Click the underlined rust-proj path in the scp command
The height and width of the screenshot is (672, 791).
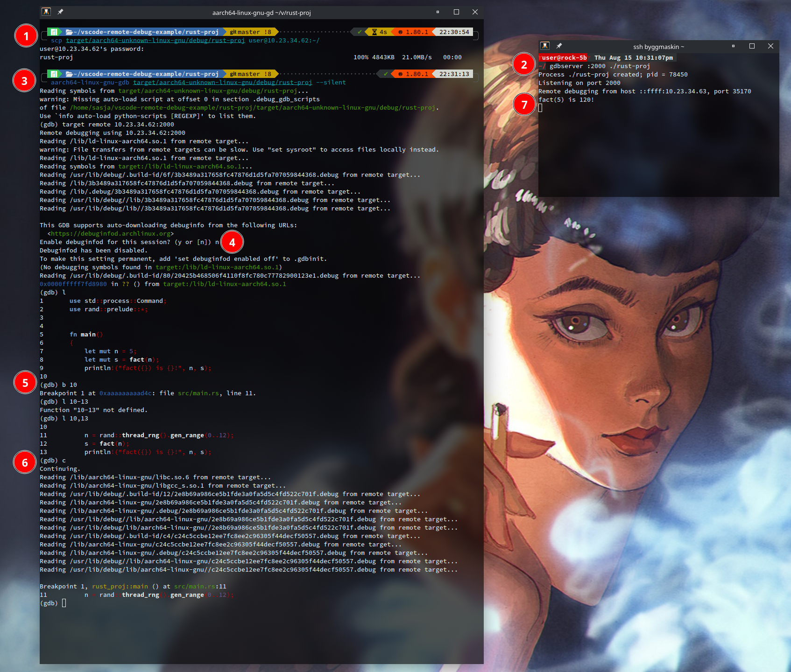[x=155, y=41]
